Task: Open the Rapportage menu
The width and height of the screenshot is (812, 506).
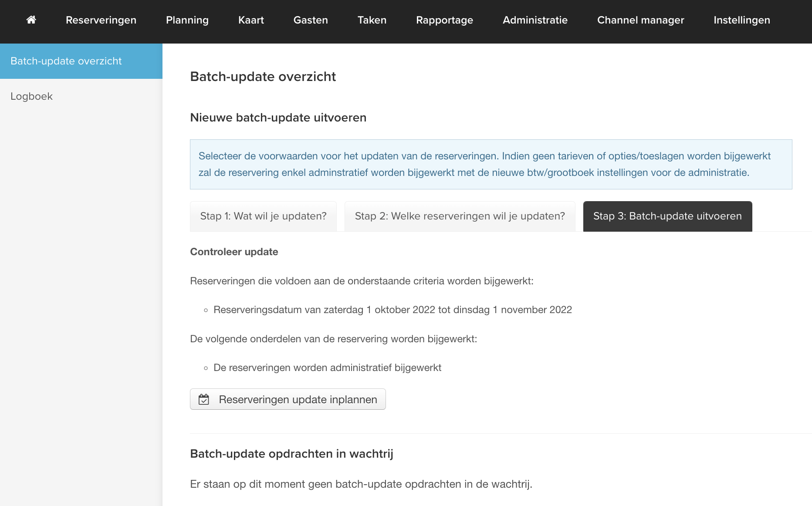Action: (x=444, y=20)
